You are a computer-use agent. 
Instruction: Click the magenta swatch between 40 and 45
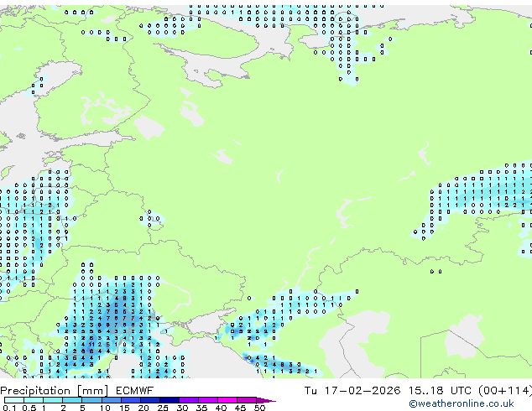227,400
